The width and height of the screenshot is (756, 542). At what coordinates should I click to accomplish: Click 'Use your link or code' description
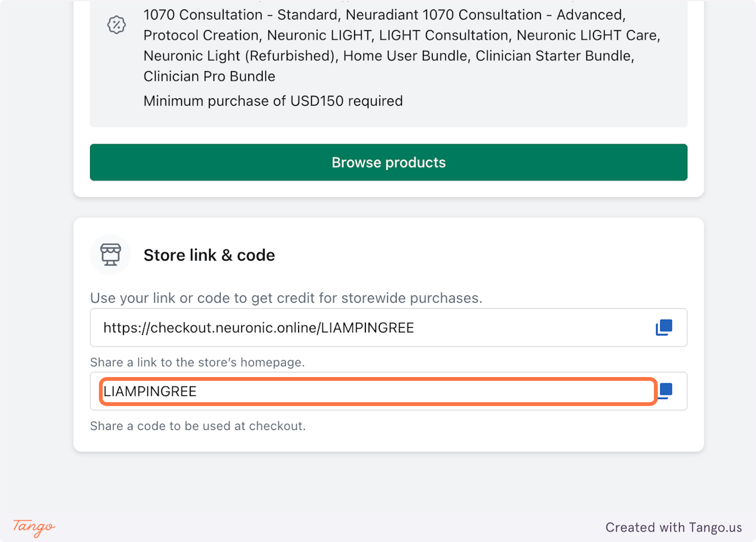[286, 298]
